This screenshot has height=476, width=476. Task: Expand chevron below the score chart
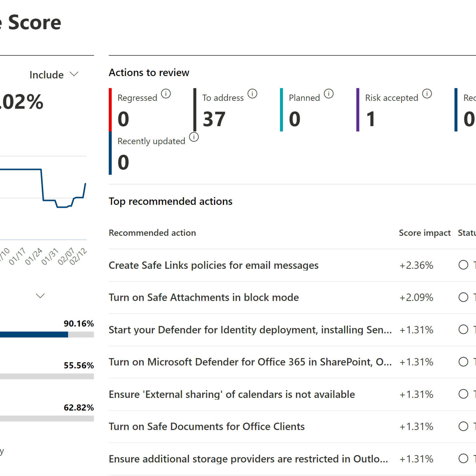pos(40,296)
